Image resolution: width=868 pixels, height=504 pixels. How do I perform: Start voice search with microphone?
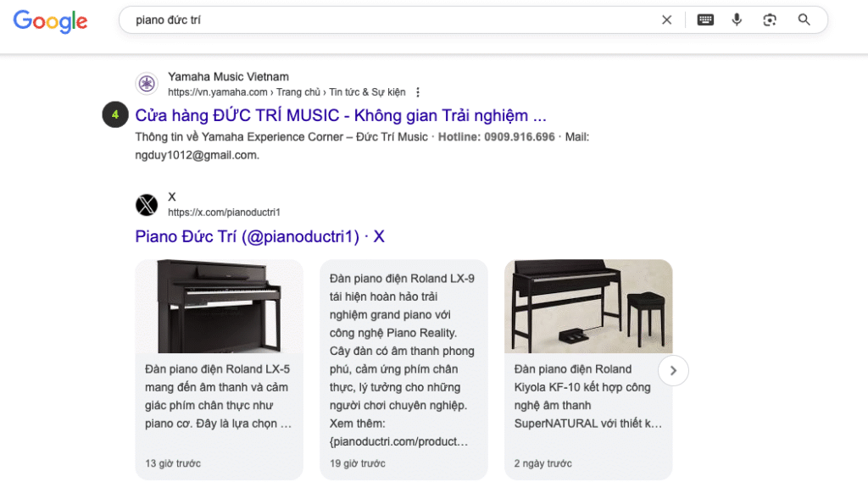point(737,20)
